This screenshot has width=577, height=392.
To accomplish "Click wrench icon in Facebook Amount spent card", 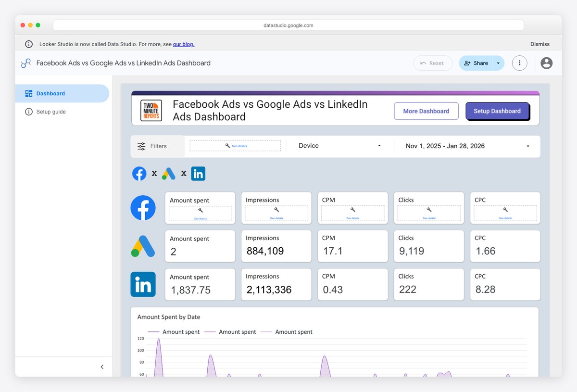I will [x=201, y=210].
